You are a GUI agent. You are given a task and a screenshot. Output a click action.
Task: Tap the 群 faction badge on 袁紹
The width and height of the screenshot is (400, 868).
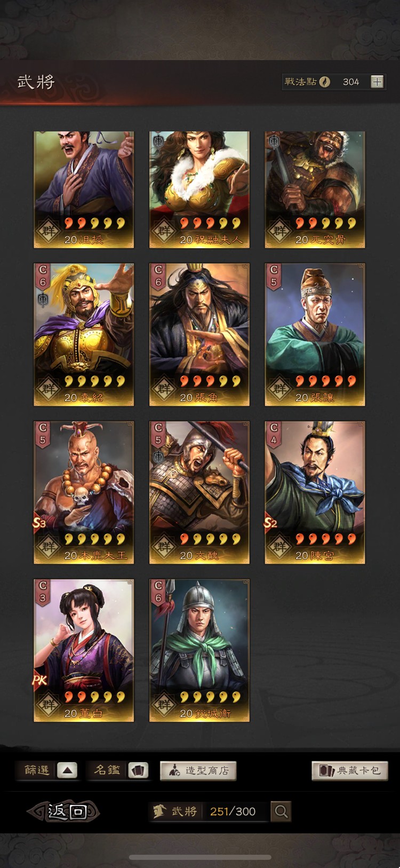tap(49, 388)
